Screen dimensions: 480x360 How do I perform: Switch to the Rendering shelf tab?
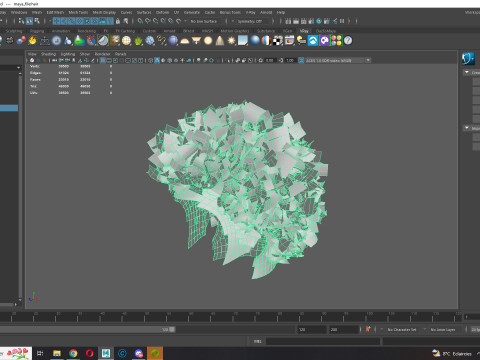point(87,31)
